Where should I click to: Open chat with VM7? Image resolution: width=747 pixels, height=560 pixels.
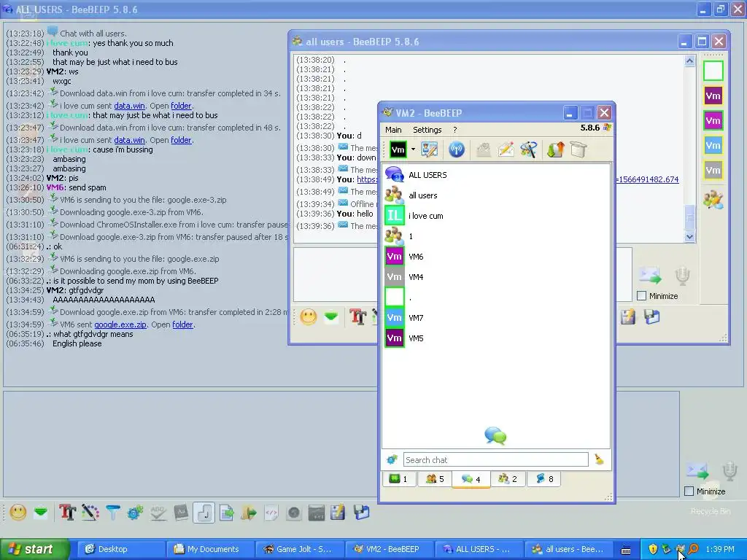[496, 318]
